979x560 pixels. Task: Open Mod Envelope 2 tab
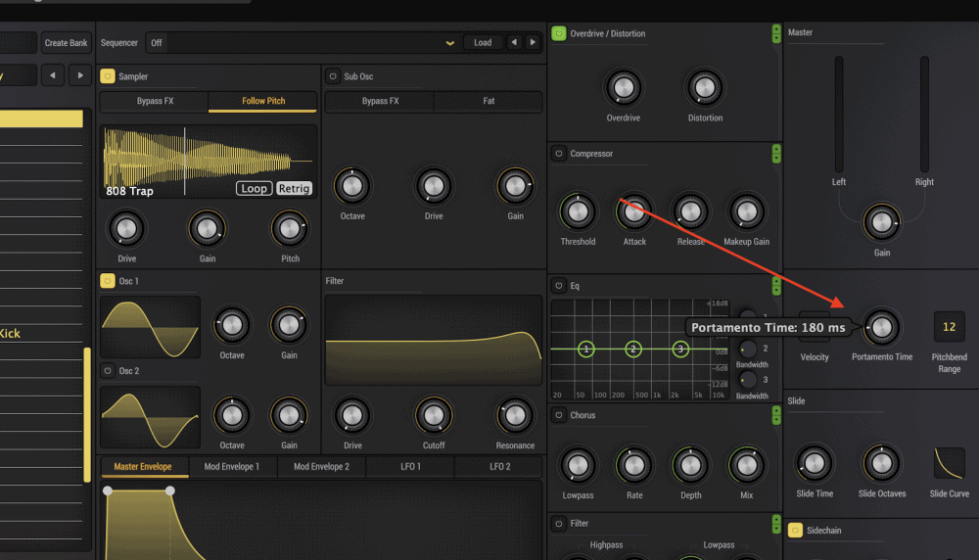(x=321, y=466)
